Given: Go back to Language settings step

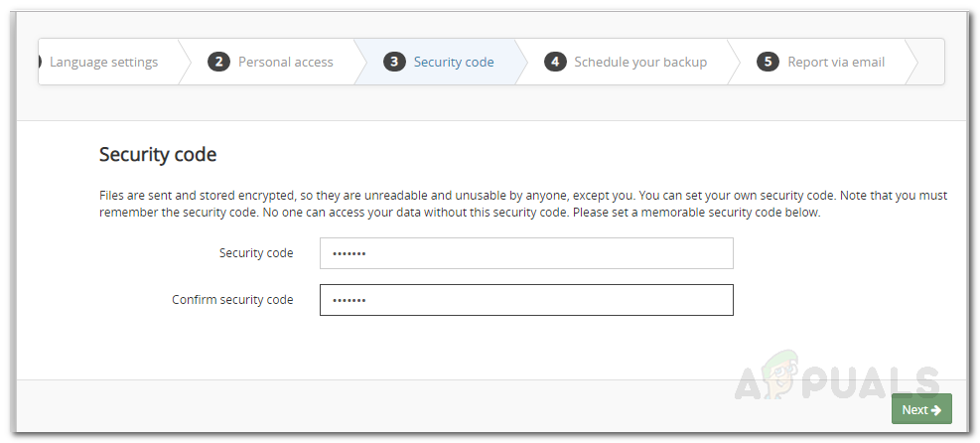Looking at the screenshot, I should [x=103, y=62].
